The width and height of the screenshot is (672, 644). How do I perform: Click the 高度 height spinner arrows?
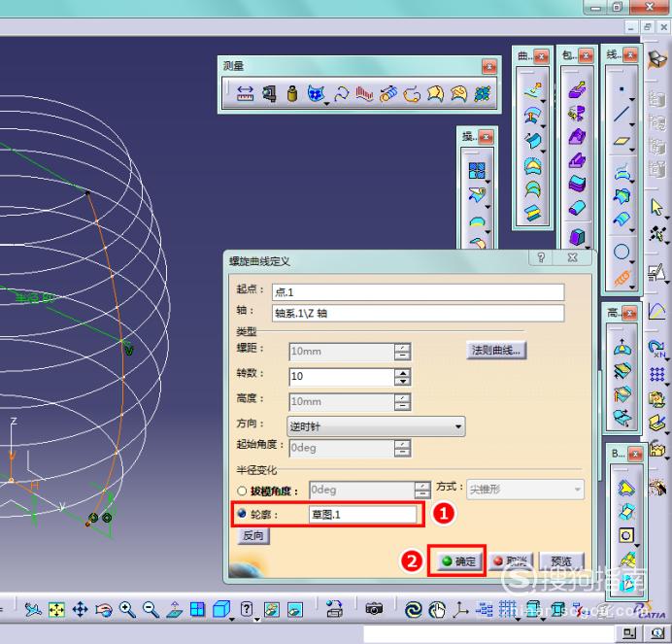(x=402, y=402)
